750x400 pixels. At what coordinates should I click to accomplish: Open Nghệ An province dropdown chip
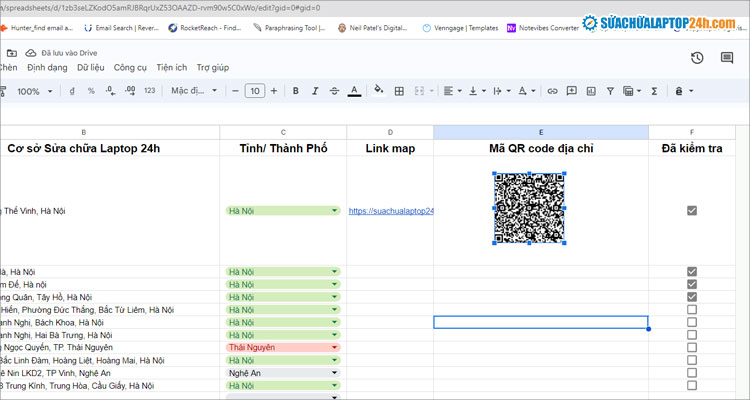click(x=283, y=373)
